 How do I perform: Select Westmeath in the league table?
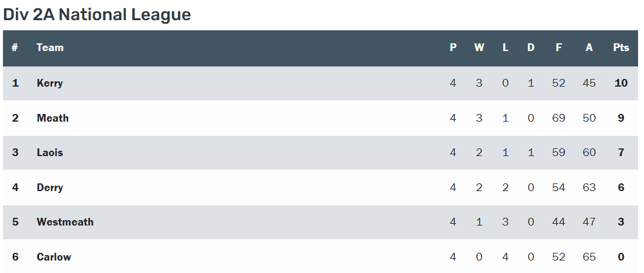click(65, 222)
